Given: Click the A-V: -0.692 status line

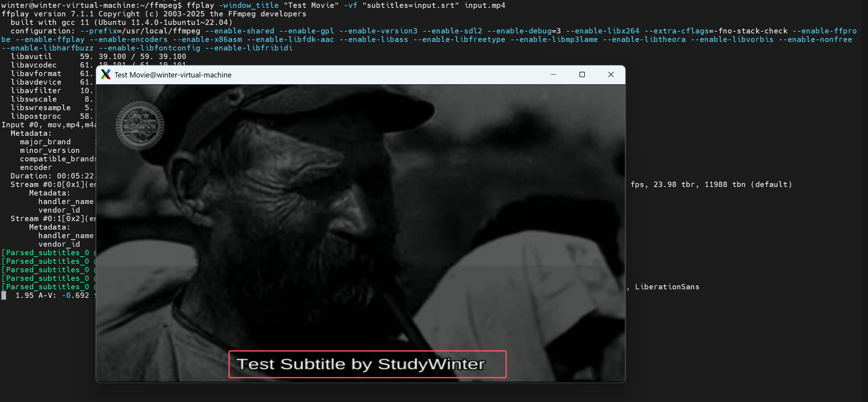Looking at the screenshot, I should click(x=63, y=295).
